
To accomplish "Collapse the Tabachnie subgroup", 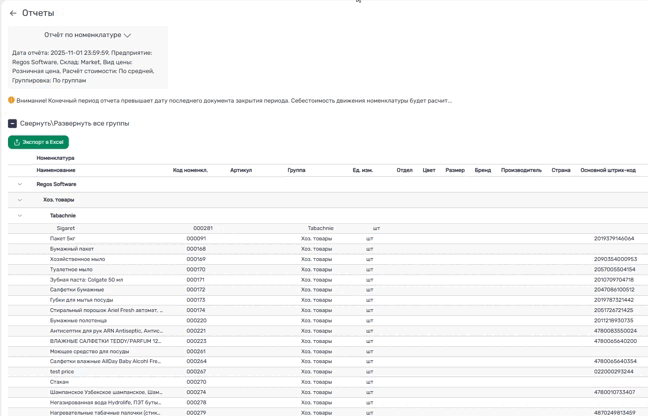I will tap(20, 215).
